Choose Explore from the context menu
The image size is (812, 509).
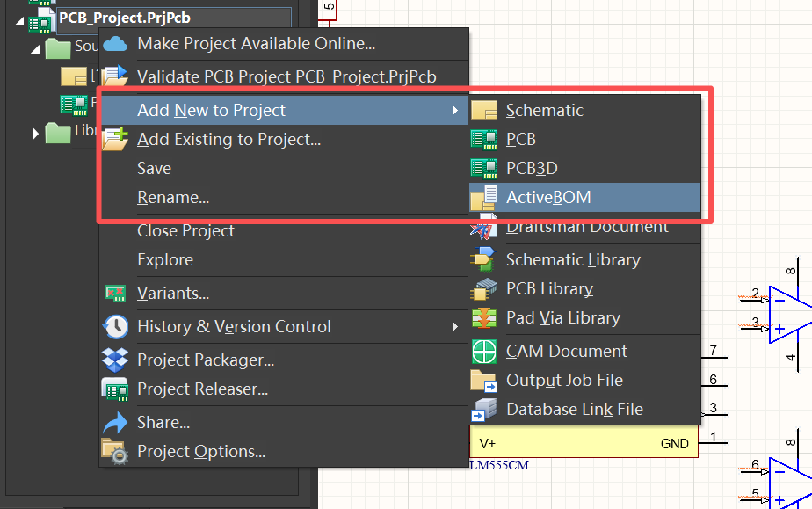[x=284, y=260]
